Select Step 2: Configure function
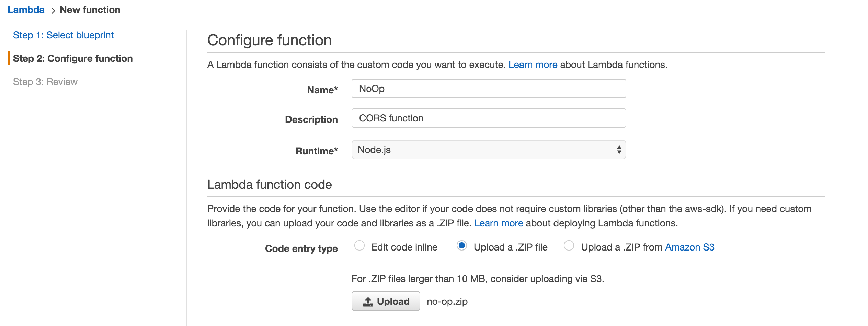The width and height of the screenshot is (868, 326). [73, 59]
